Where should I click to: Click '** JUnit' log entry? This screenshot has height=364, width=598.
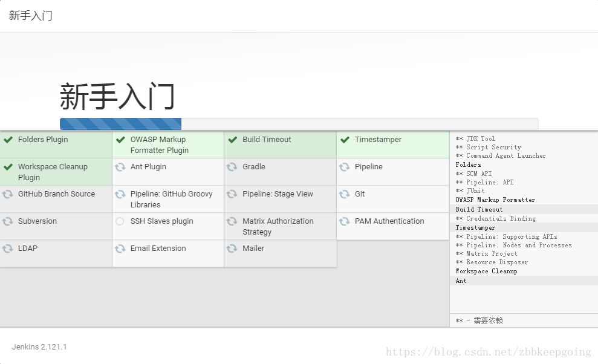pos(470,191)
